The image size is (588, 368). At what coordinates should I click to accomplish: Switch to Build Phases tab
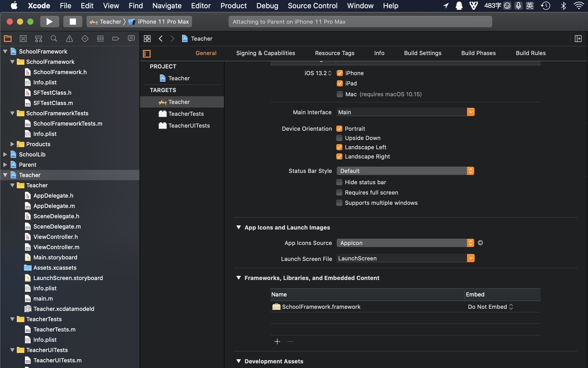(478, 53)
